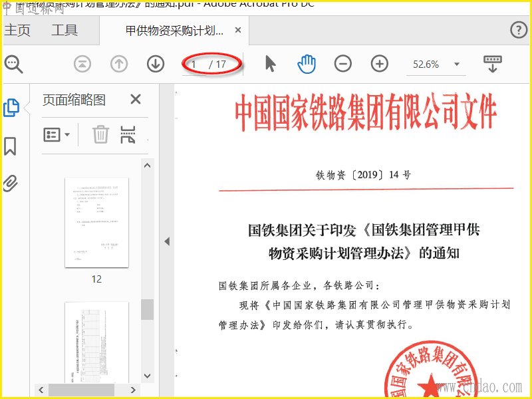Zoom in with the plus button
This screenshot has width=532, height=399.
tap(379, 64)
